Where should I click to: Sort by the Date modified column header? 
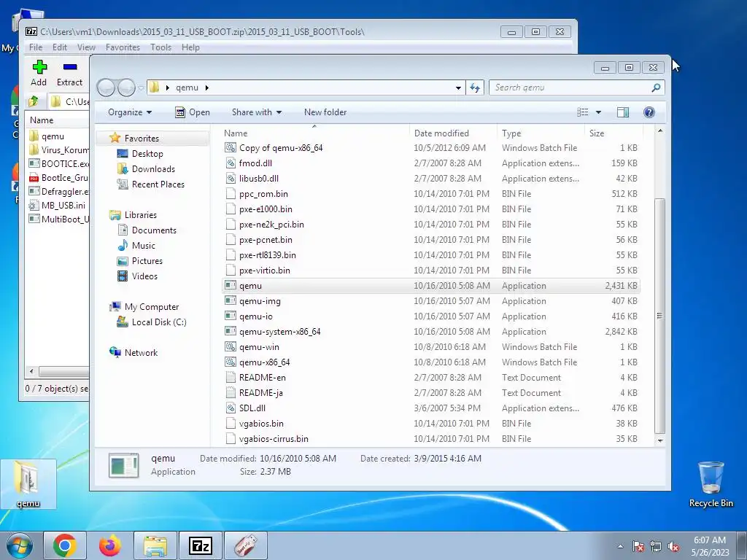[452, 133]
